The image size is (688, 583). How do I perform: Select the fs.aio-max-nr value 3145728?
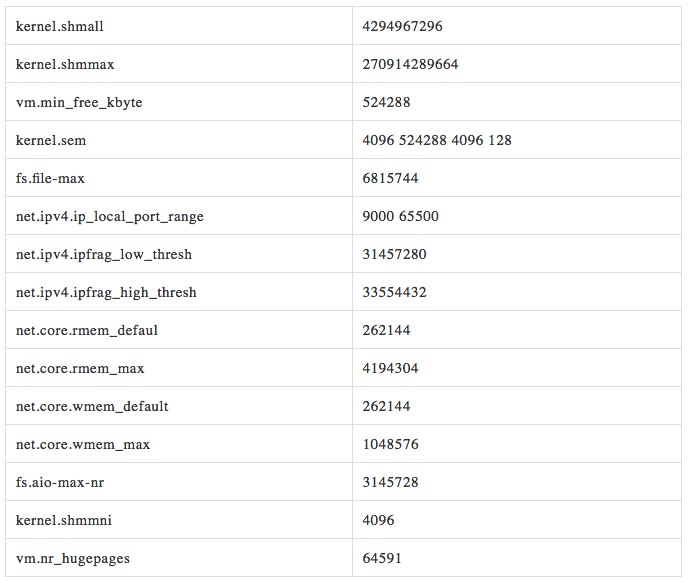[x=390, y=482]
